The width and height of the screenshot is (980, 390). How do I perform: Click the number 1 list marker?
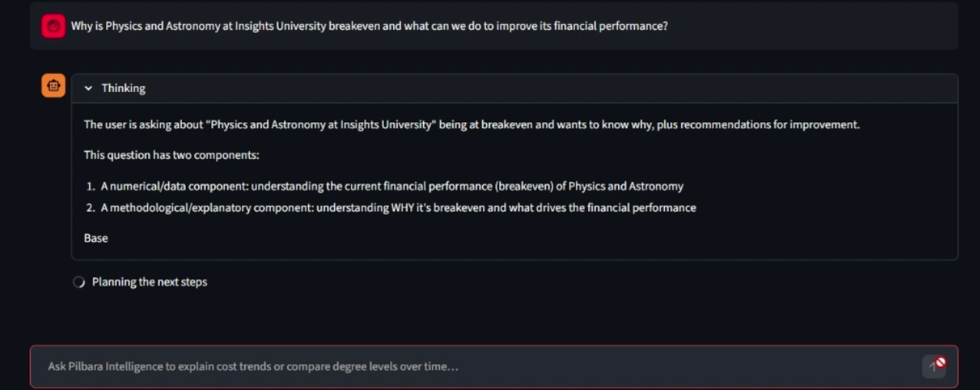(x=91, y=186)
